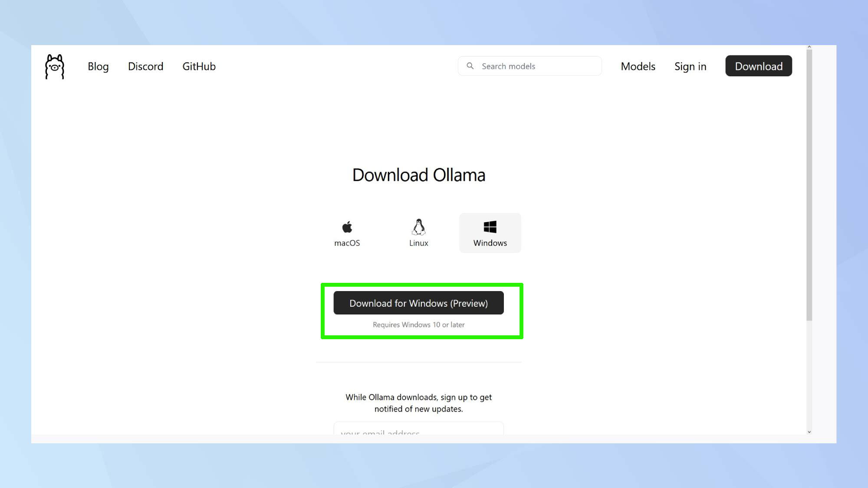Open the Blog menu item
This screenshot has height=488, width=868.
coord(98,66)
